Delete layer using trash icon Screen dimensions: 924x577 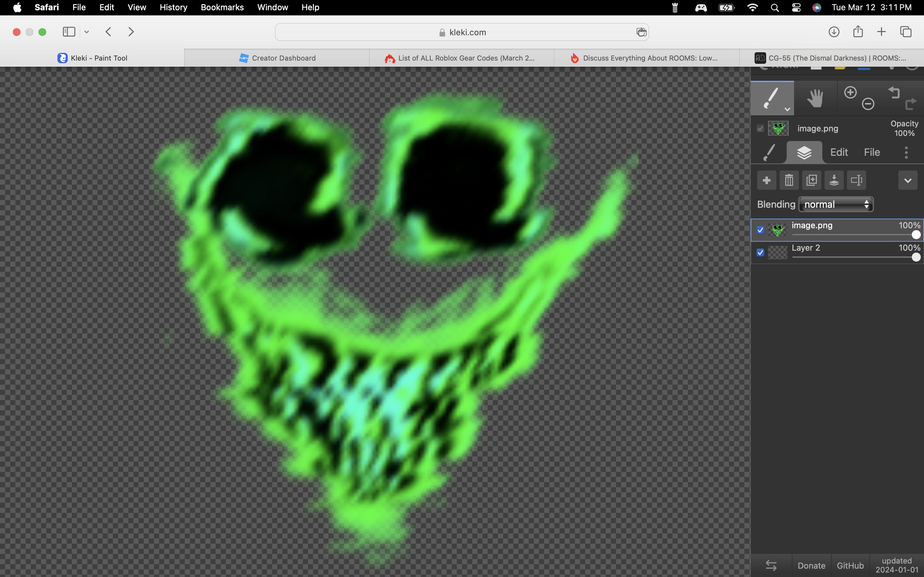789,180
